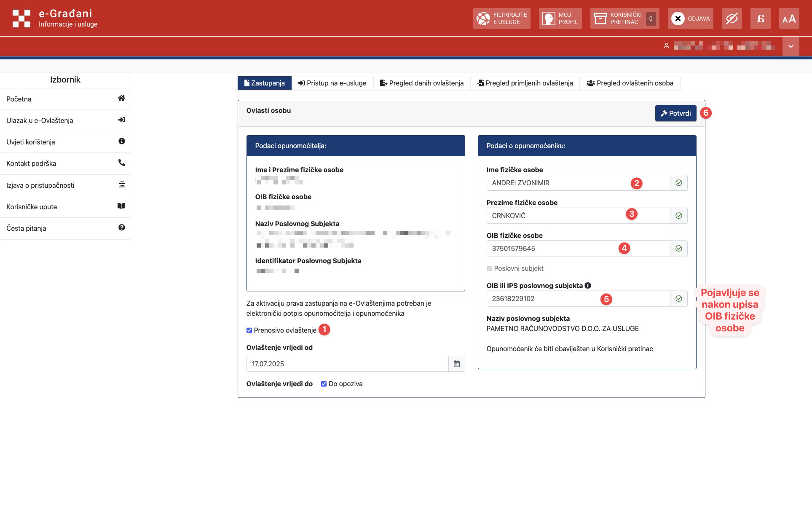This screenshot has height=507, width=812.
Task: Click the home icon next to Početna
Action: tap(121, 99)
